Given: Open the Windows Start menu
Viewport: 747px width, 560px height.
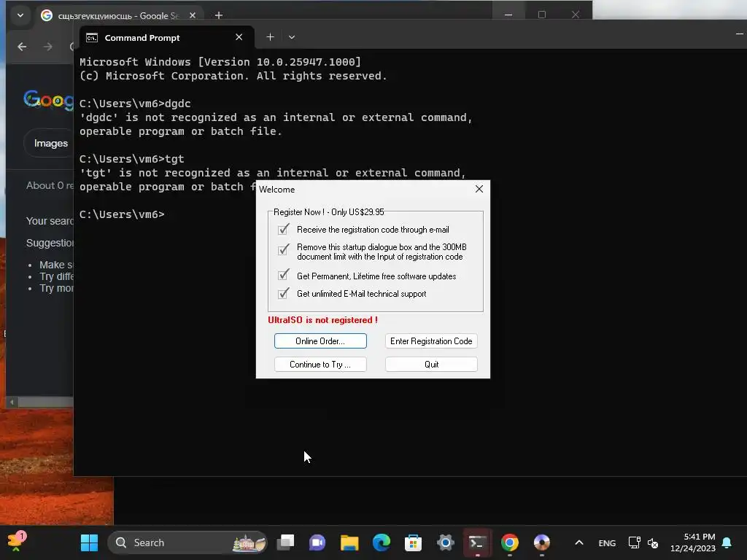Looking at the screenshot, I should pyautogui.click(x=89, y=542).
